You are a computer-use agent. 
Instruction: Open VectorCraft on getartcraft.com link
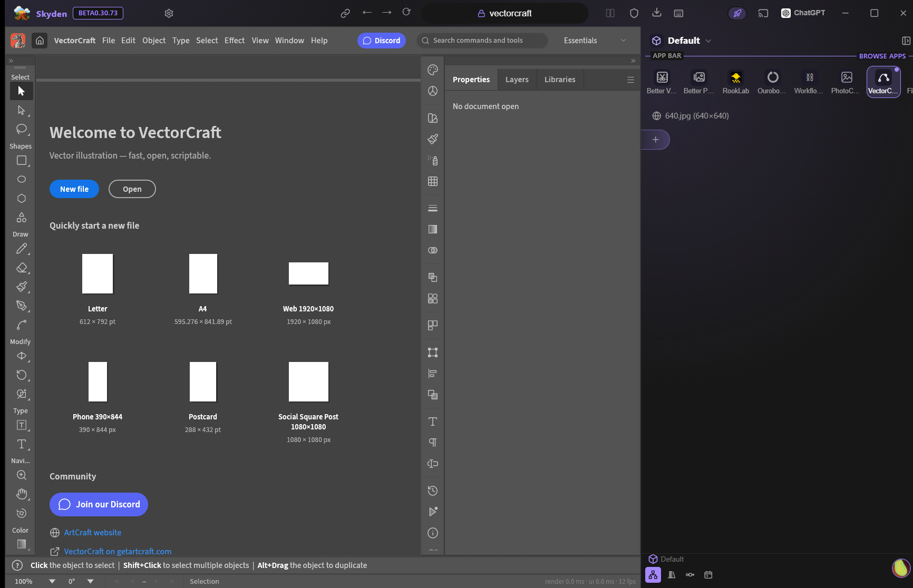[x=118, y=552]
